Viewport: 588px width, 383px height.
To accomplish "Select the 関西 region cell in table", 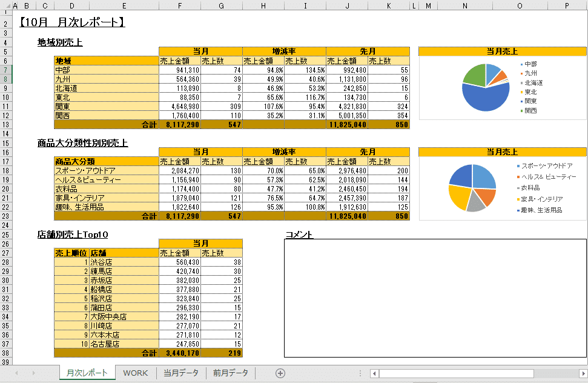I will (107, 116).
